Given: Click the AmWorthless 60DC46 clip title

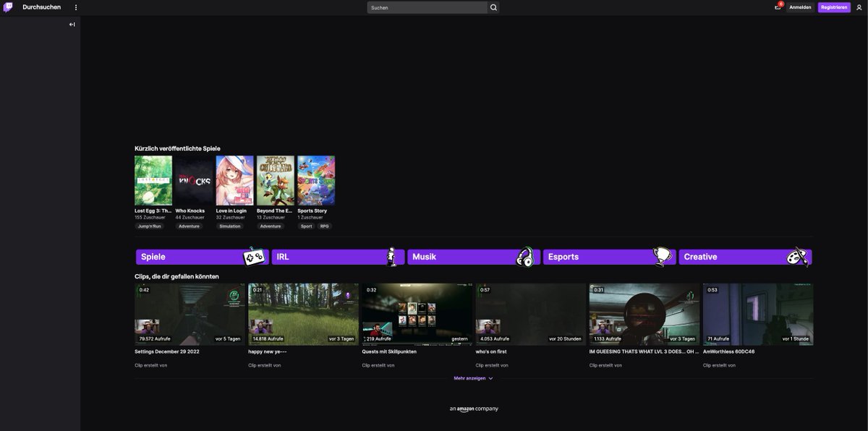Looking at the screenshot, I should pos(728,351).
